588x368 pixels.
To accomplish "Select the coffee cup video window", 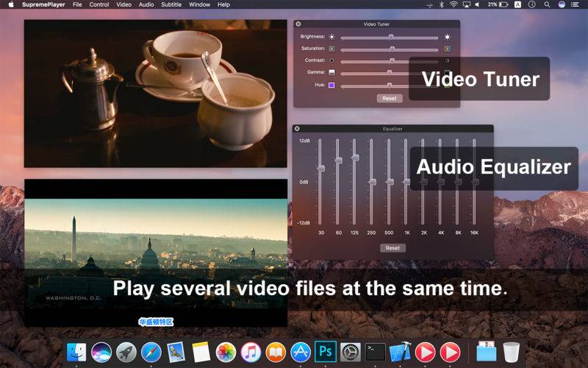I will (155, 93).
